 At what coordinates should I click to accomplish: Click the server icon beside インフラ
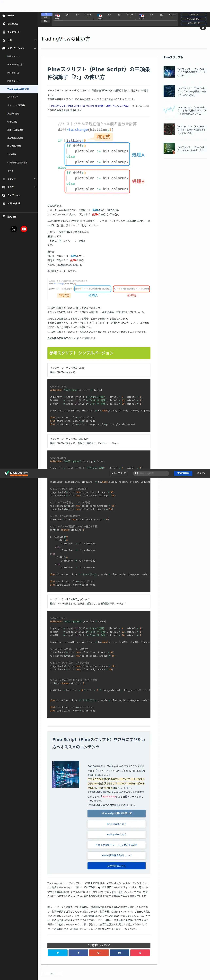coord(4,179)
